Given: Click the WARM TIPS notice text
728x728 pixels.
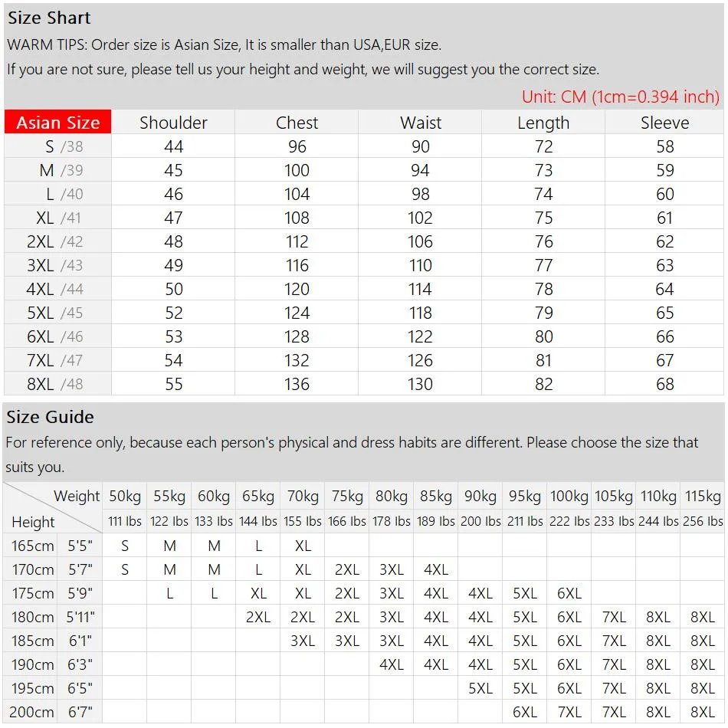Looking at the screenshot, I should coord(224,44).
